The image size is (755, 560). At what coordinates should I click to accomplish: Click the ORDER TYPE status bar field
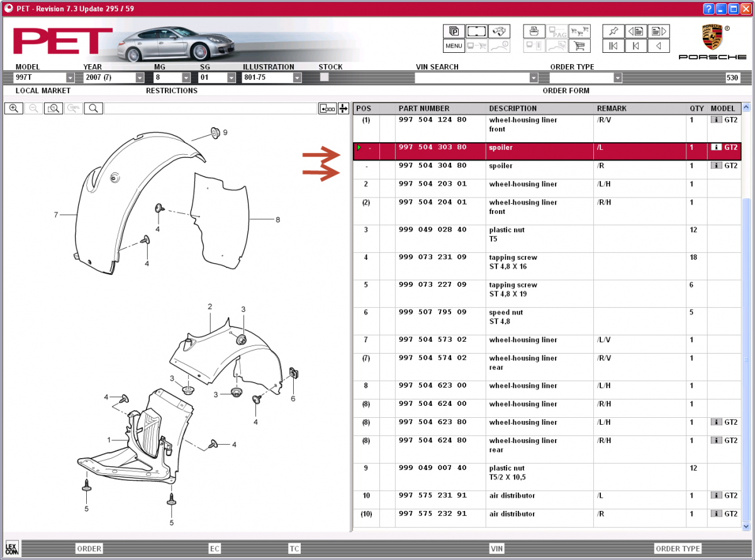pyautogui.click(x=678, y=549)
